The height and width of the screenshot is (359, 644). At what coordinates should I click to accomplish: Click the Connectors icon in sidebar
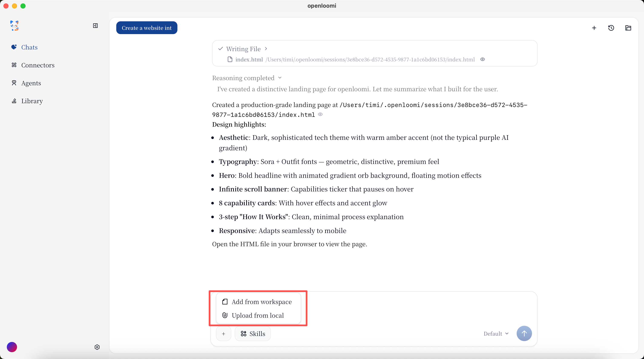[x=14, y=65]
